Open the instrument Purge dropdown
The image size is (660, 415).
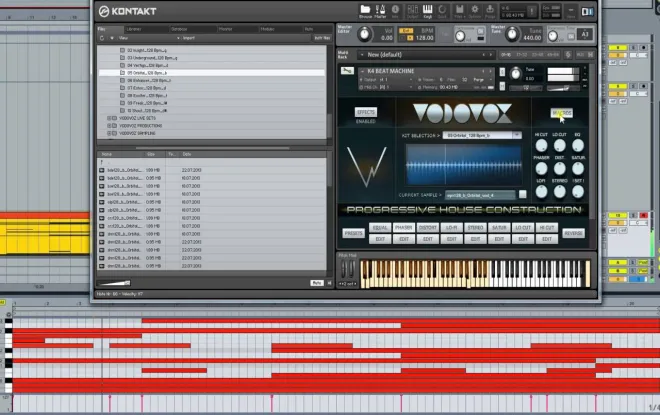482,80
